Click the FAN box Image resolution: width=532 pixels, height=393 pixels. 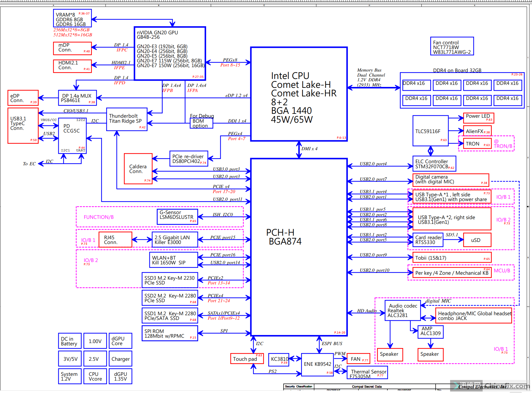[x=358, y=358]
